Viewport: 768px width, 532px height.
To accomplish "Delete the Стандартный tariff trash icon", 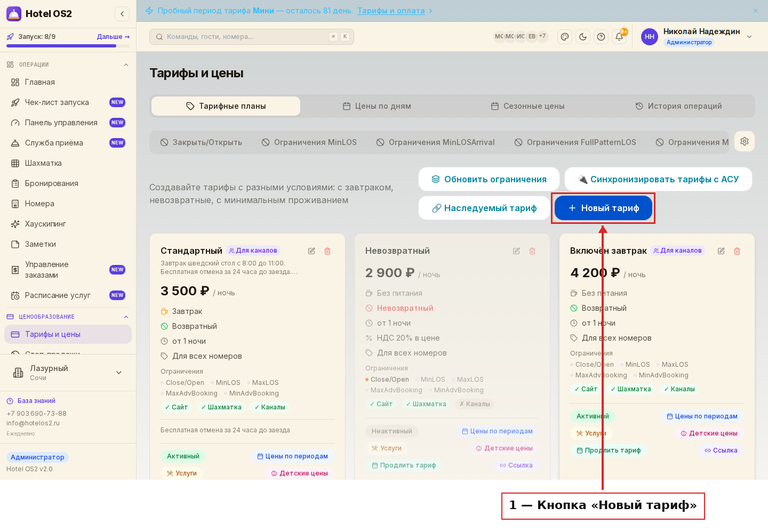I will pos(327,251).
